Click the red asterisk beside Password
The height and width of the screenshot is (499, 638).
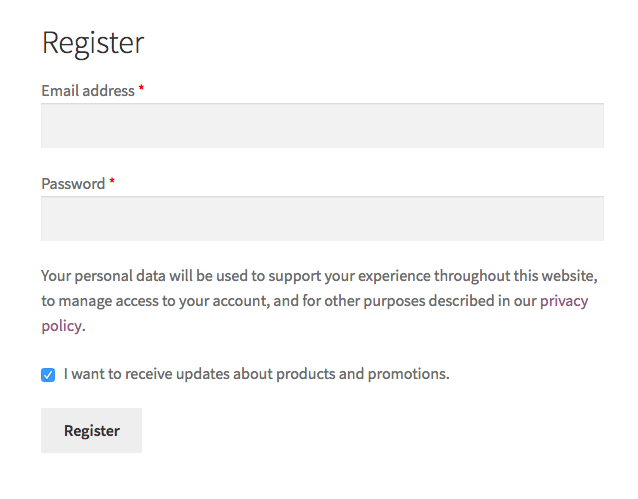point(112,184)
